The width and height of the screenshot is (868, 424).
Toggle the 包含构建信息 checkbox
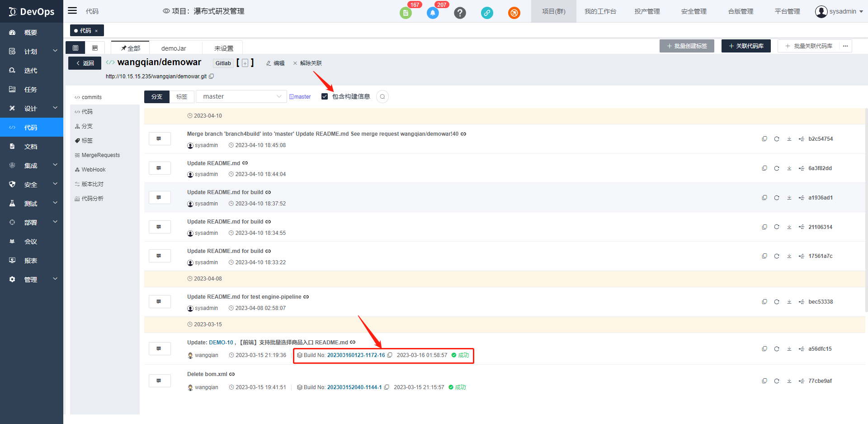click(325, 96)
